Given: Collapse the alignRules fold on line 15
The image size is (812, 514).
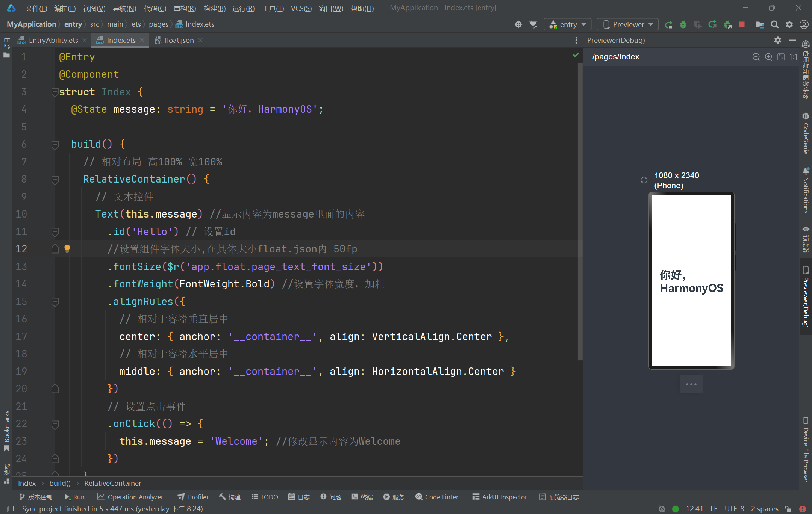Looking at the screenshot, I should coord(55,302).
